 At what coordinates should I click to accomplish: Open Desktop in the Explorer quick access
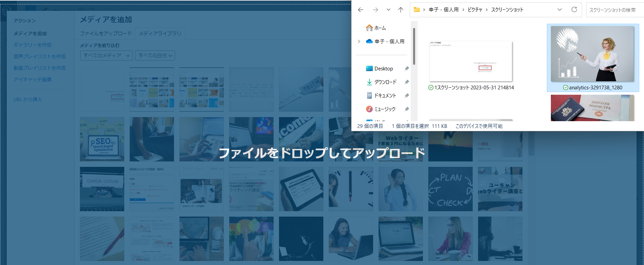(x=380, y=68)
